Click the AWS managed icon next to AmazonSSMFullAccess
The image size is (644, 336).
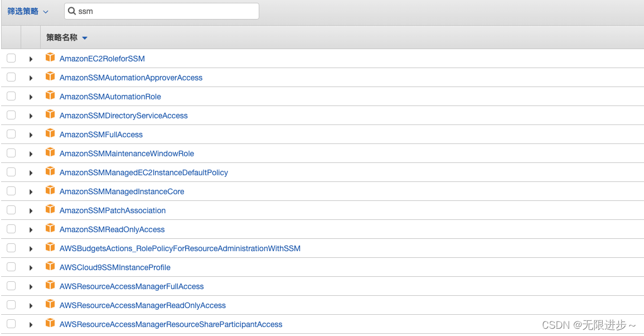tap(50, 134)
